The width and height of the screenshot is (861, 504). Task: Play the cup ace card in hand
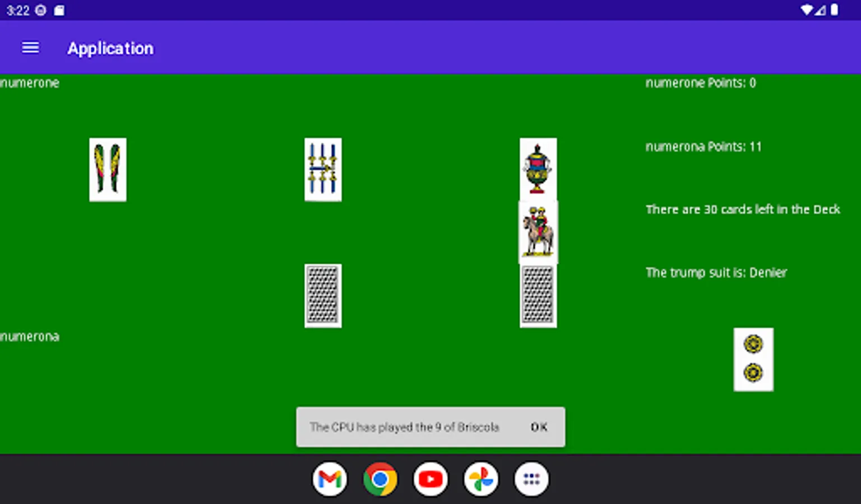pos(538,169)
